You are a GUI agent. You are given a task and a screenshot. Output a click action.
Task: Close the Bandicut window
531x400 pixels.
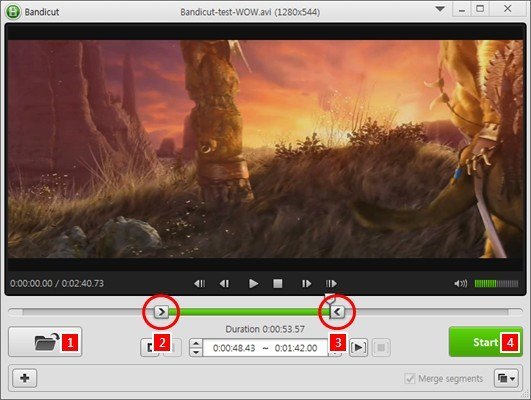pyautogui.click(x=507, y=8)
